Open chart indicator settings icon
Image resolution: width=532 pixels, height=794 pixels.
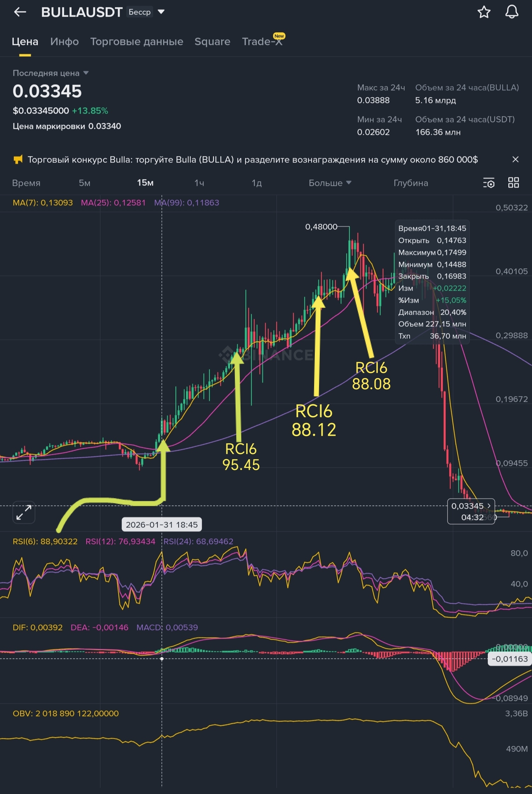tap(489, 183)
